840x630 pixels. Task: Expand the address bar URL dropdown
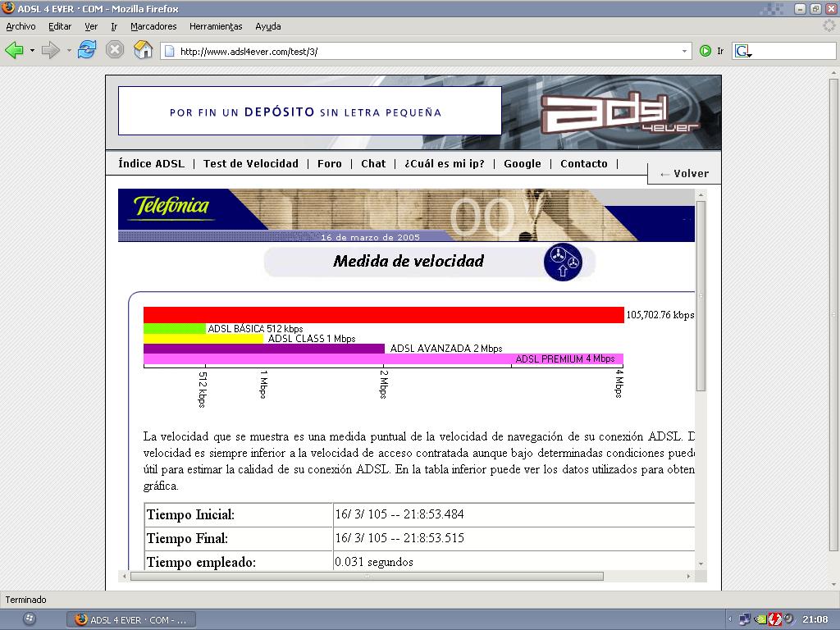684,52
